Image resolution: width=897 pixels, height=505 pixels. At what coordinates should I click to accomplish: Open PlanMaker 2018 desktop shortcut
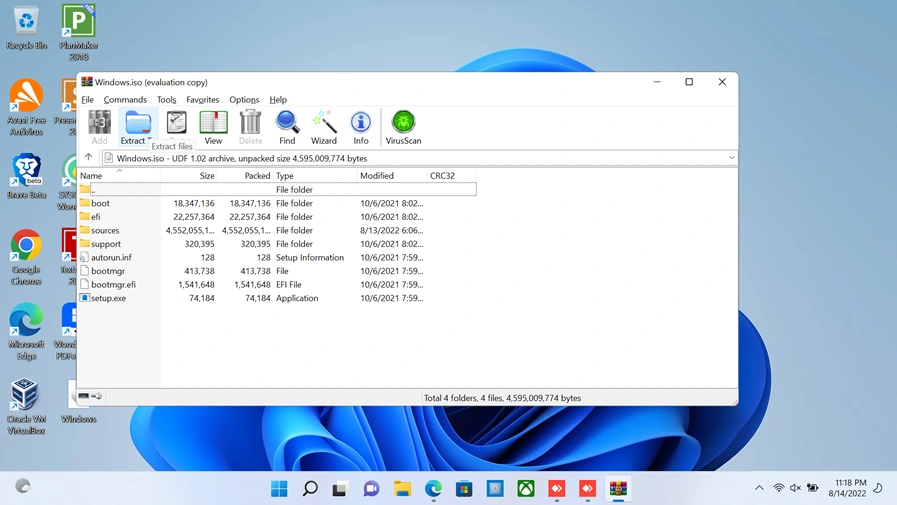coord(78,32)
